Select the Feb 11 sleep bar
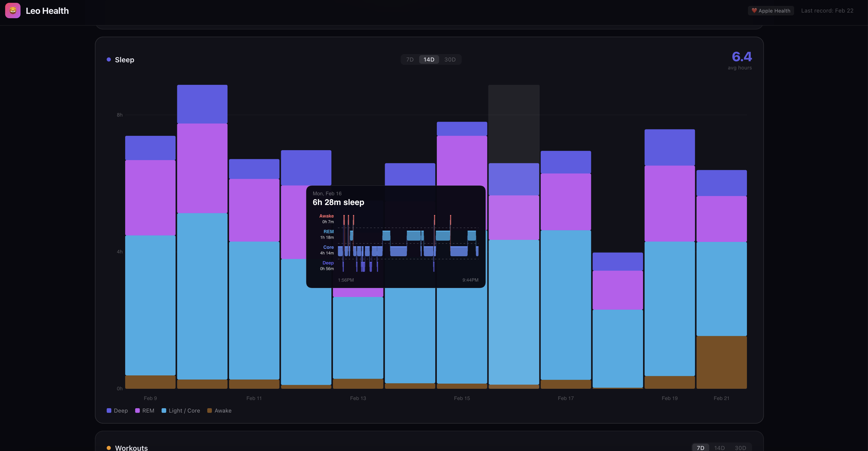 254,274
